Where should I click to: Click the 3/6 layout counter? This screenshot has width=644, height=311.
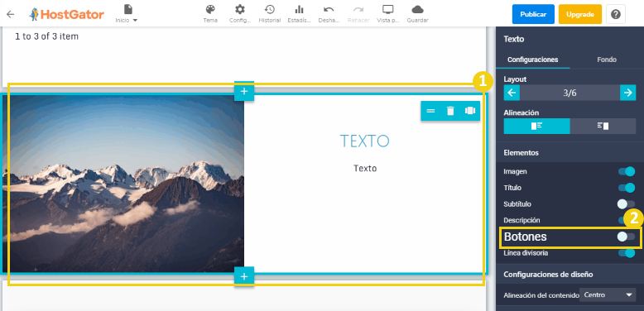(x=570, y=93)
